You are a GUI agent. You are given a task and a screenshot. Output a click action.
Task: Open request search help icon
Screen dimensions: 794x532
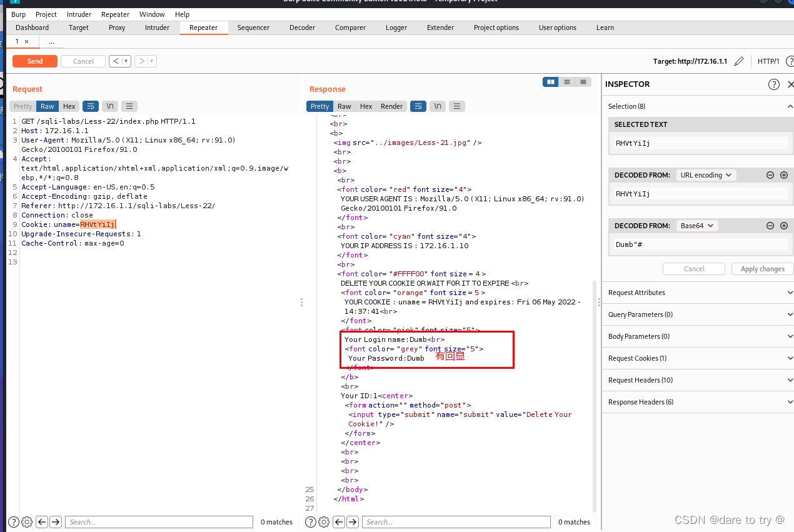[13, 522]
